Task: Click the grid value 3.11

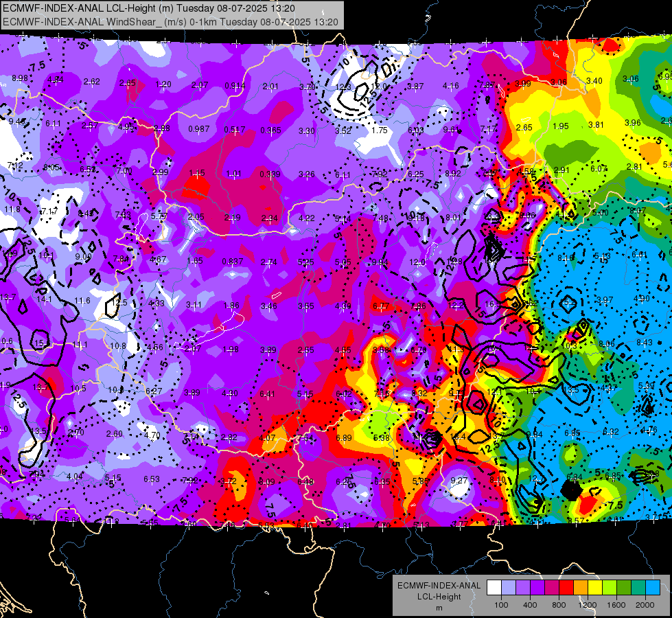Action: 194,304
